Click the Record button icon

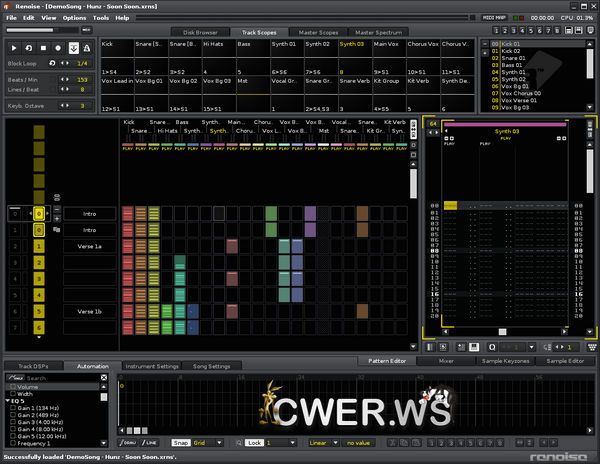point(59,47)
